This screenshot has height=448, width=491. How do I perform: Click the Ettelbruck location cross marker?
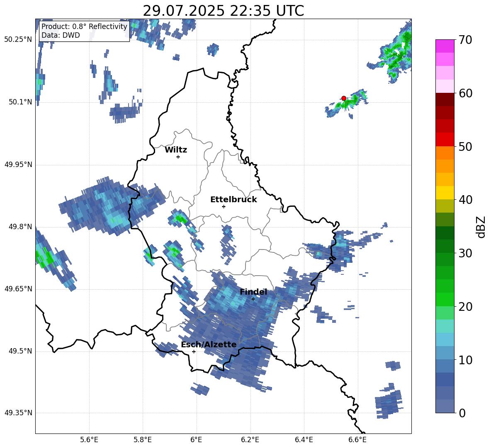pyautogui.click(x=224, y=206)
